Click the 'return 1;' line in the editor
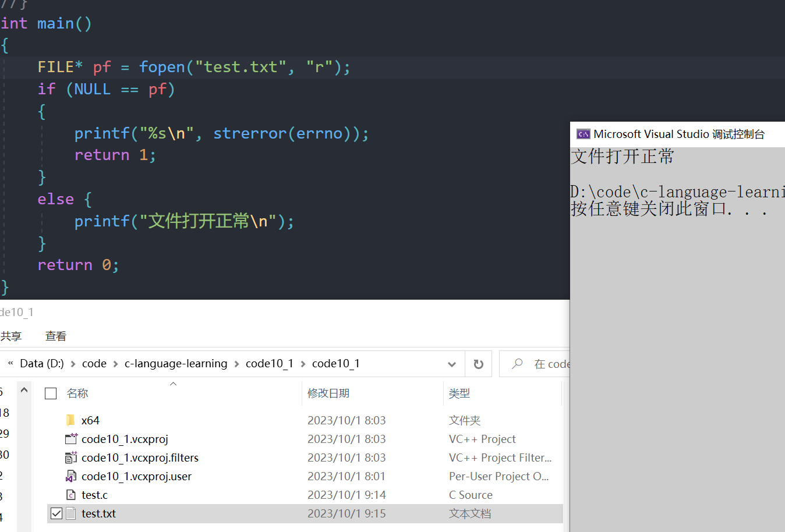Viewport: 785px width, 532px height. tap(115, 155)
